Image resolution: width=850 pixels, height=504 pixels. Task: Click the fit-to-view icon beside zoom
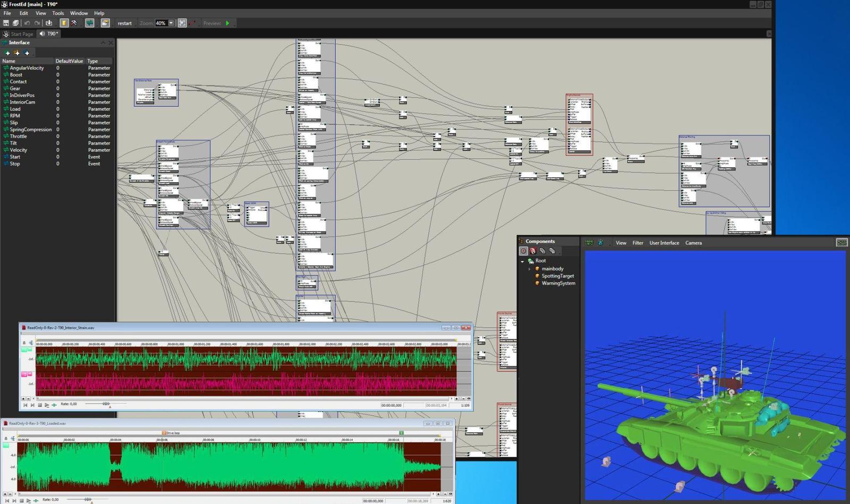[182, 23]
